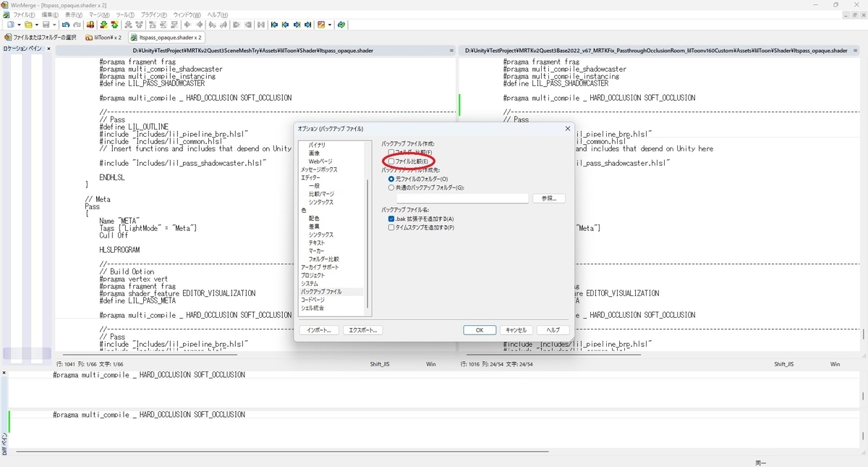This screenshot has width=868, height=467.
Task: Select アーカイブ サポート in the options tree
Action: 320,267
